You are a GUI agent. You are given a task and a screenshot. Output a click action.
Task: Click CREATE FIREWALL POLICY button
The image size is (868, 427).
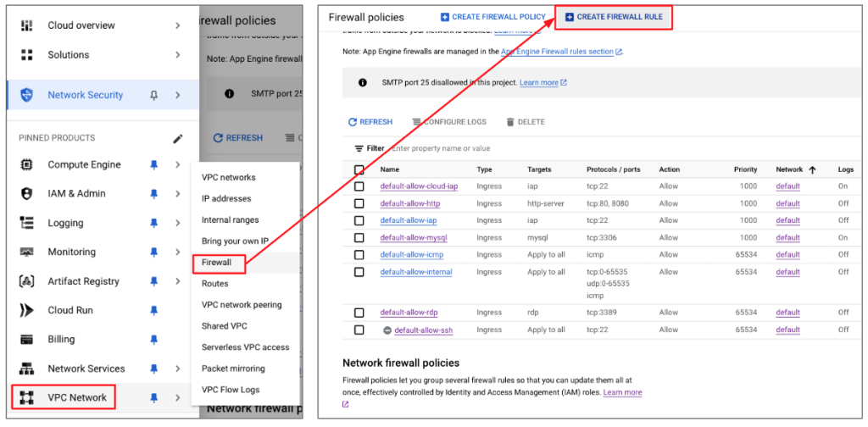(493, 17)
